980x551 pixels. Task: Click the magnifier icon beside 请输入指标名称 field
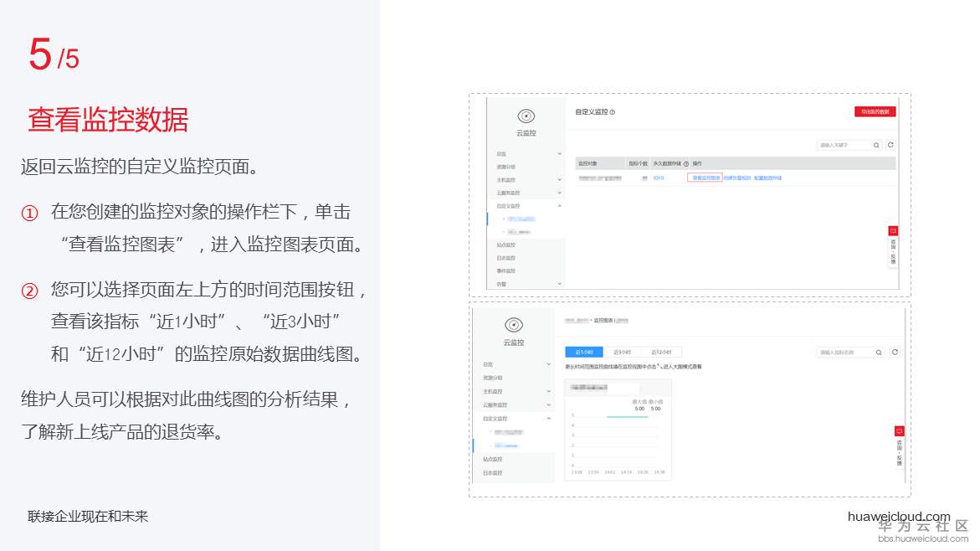[x=879, y=352]
